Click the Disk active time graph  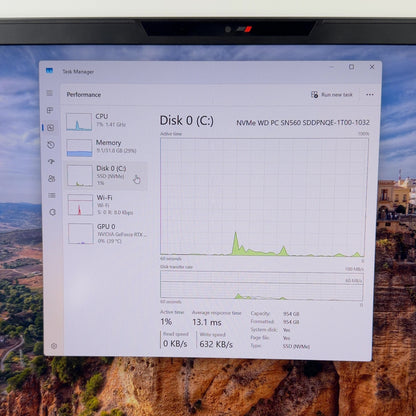point(264,197)
